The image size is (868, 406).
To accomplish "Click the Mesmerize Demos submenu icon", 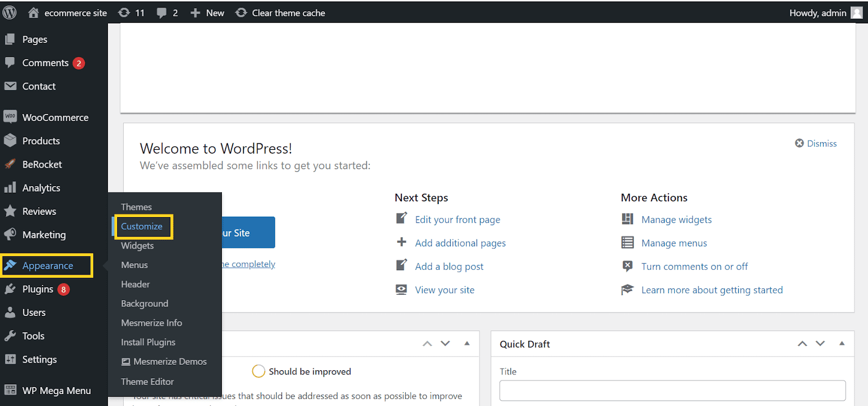I will pos(126,361).
